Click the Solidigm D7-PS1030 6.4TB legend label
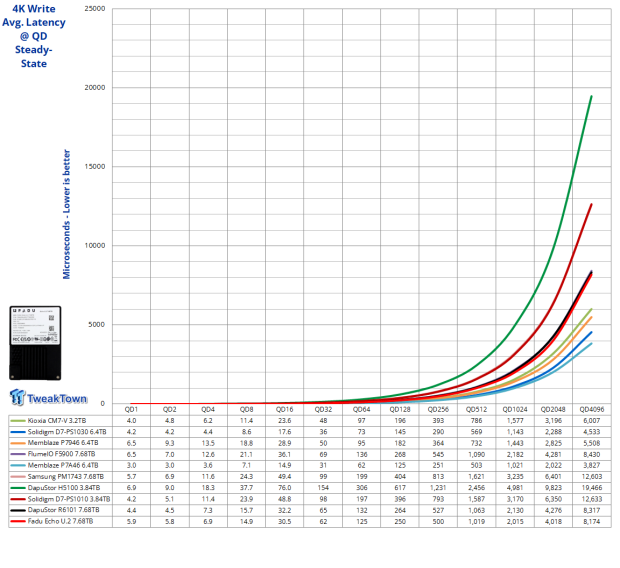This screenshot has width=620, height=568. pyautogui.click(x=67, y=432)
